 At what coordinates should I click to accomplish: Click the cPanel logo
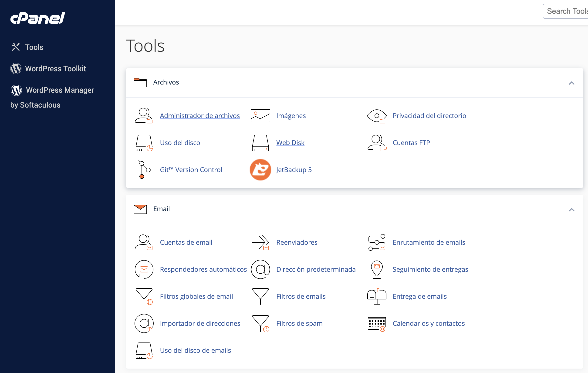point(38,18)
